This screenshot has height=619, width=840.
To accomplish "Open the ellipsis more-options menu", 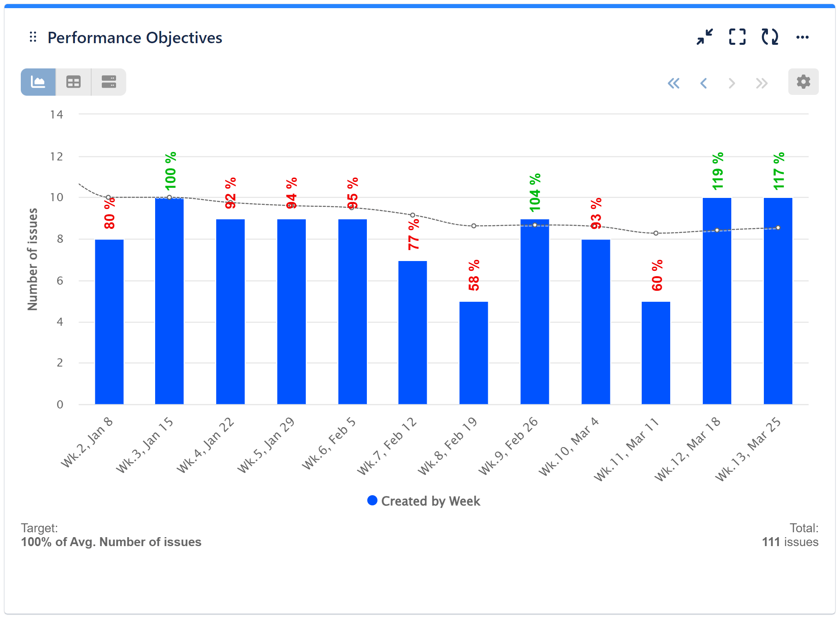I will click(x=803, y=37).
